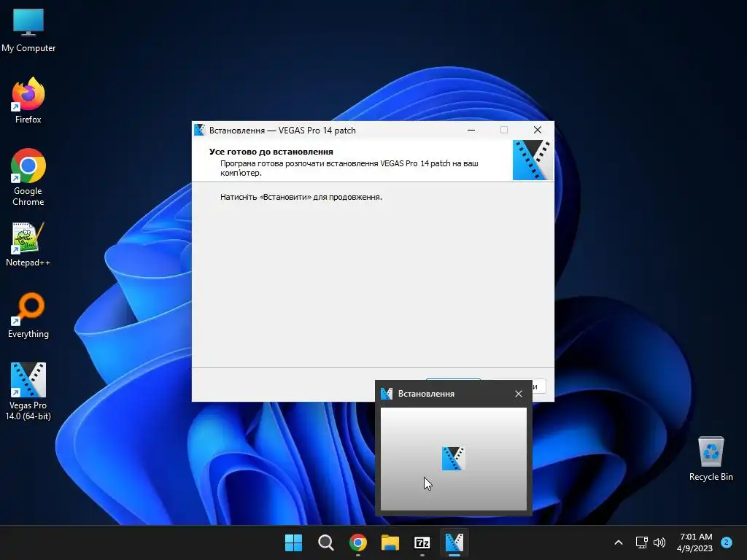Viewport: 747px width, 560px height.
Task: Click the title 'Встановлення' in the preview popup
Action: point(426,394)
